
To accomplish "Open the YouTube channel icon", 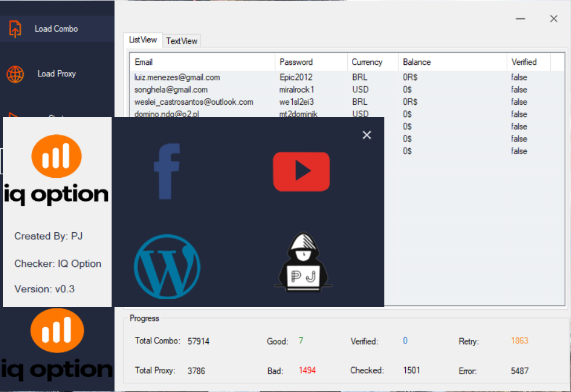I will [301, 171].
